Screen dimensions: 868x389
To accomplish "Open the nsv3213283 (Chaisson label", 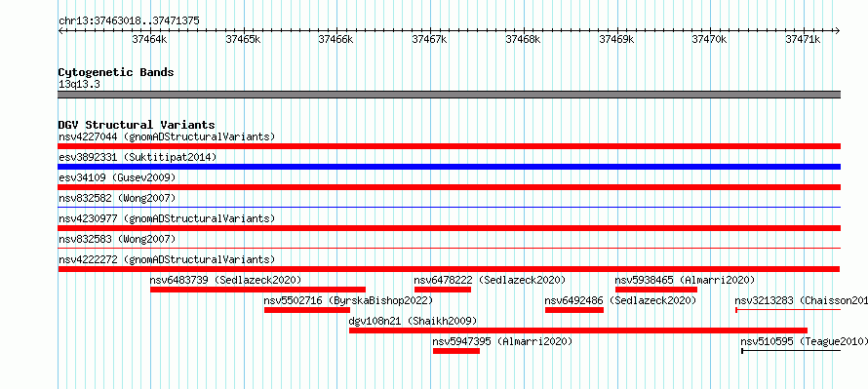I will tap(801, 300).
